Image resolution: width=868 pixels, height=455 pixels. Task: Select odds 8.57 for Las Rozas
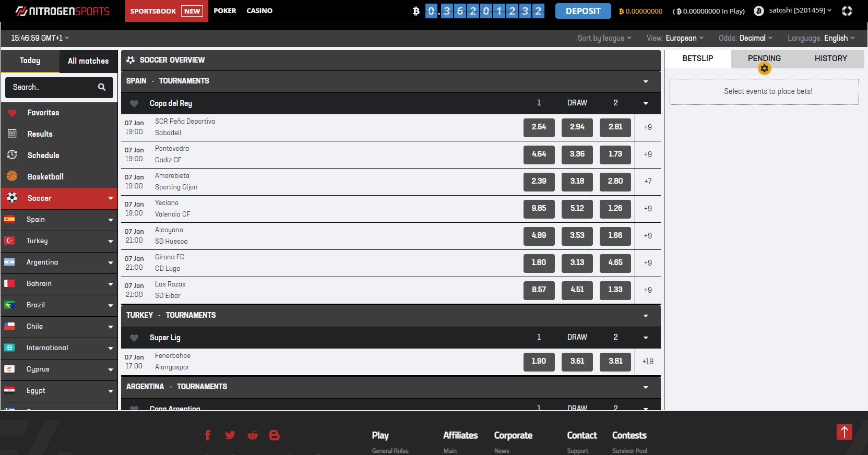pyautogui.click(x=539, y=290)
